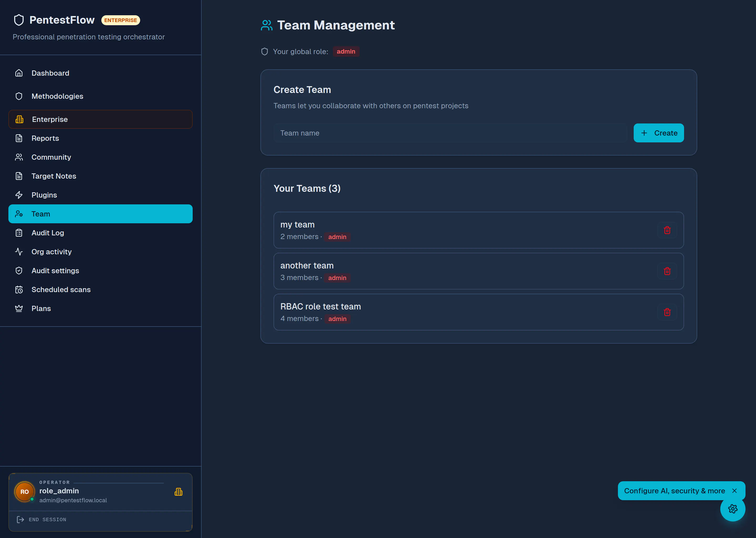Click the Audit Log clipboard icon

[19, 232]
